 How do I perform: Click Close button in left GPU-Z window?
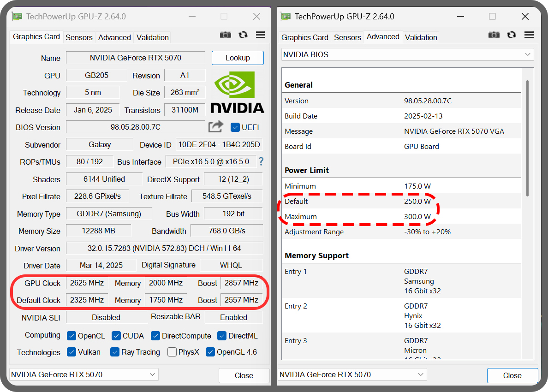click(x=244, y=375)
